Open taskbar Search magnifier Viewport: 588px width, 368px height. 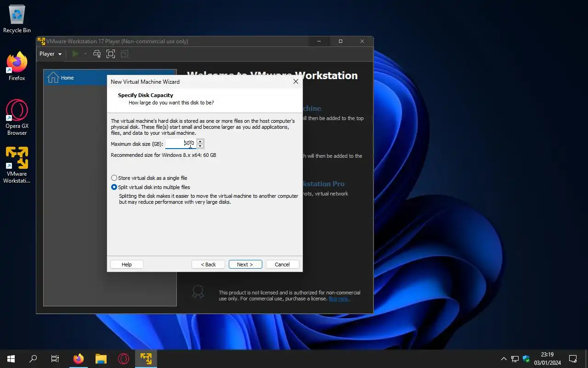click(x=33, y=359)
